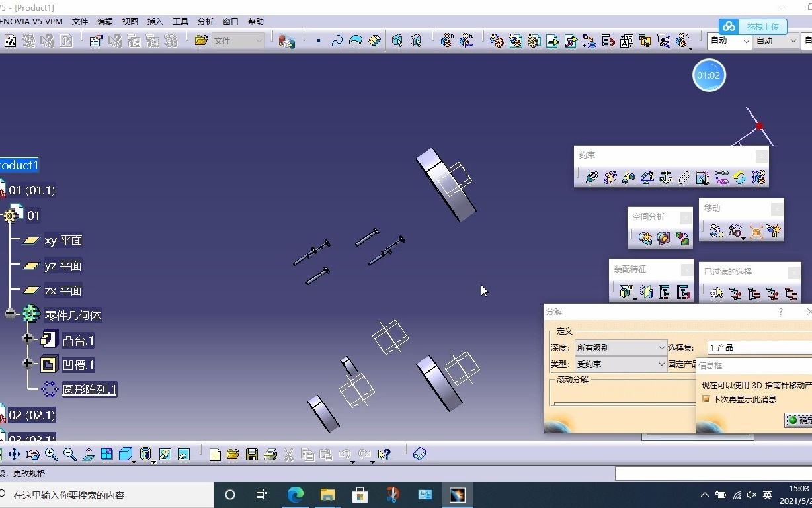Select the zx 平面 tree item
Image resolution: width=812 pixels, height=508 pixels.
pyautogui.click(x=63, y=291)
